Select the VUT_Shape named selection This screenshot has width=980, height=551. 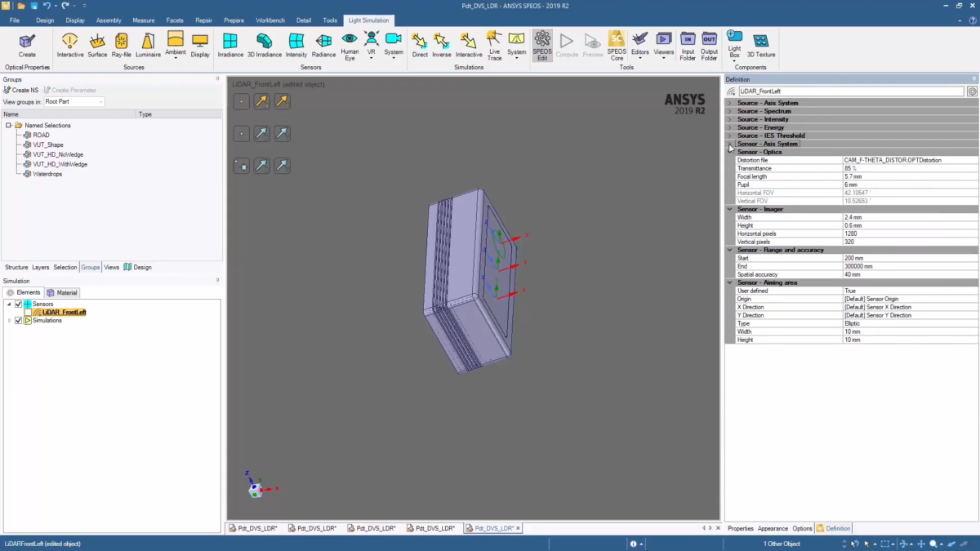48,144
